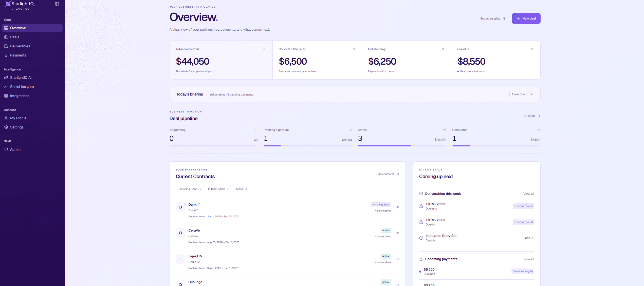The width and height of the screenshot is (644, 286).
Task: Click the Active pipeline progress bar
Action: tap(402, 146)
